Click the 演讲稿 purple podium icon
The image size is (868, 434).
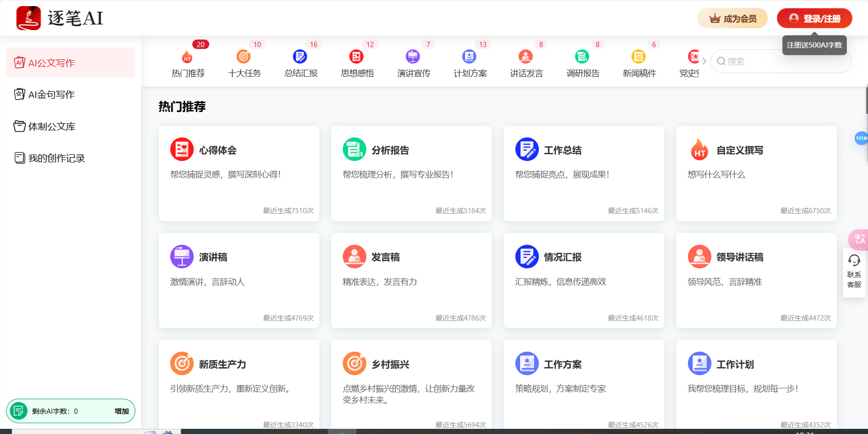(181, 257)
